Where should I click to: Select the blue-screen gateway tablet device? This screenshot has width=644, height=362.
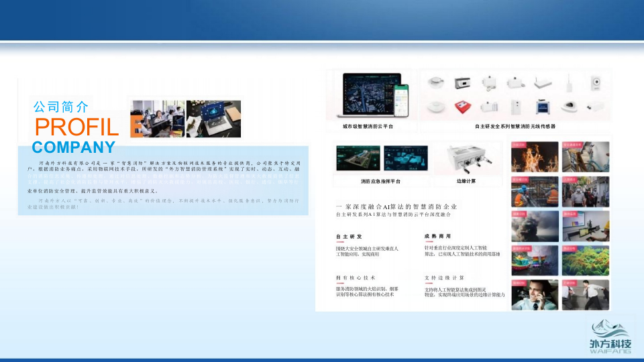(542, 107)
